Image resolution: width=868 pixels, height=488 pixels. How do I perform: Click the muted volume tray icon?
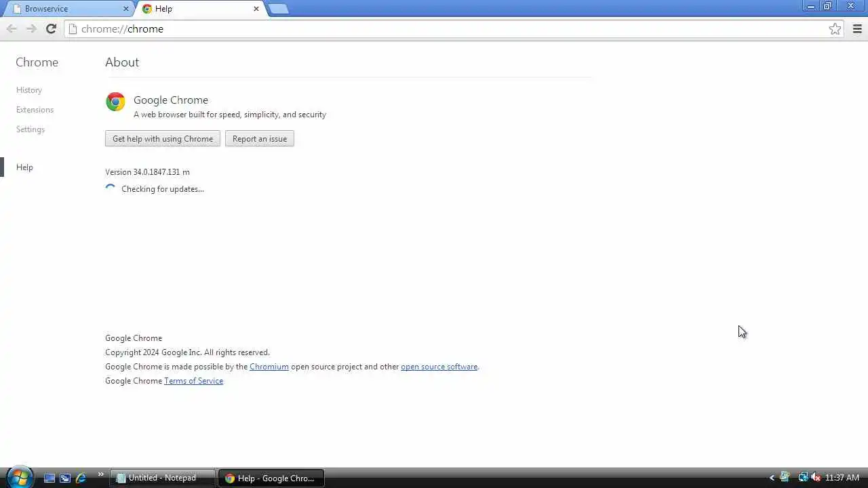pyautogui.click(x=816, y=477)
